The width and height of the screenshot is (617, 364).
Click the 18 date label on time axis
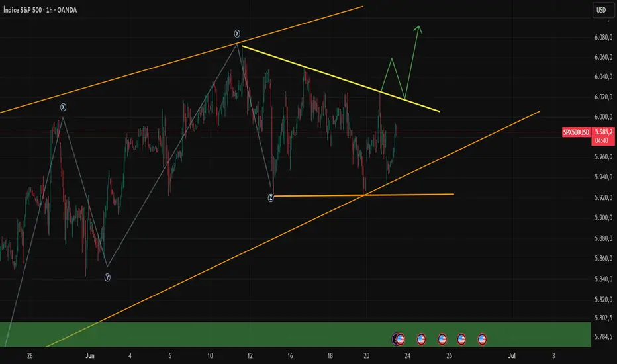point(330,356)
